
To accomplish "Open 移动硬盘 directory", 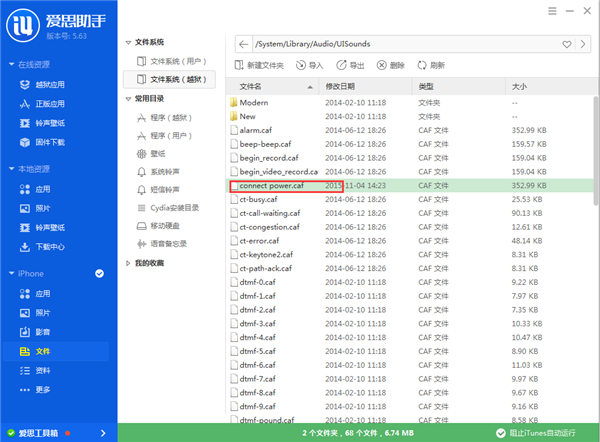I will point(158,226).
